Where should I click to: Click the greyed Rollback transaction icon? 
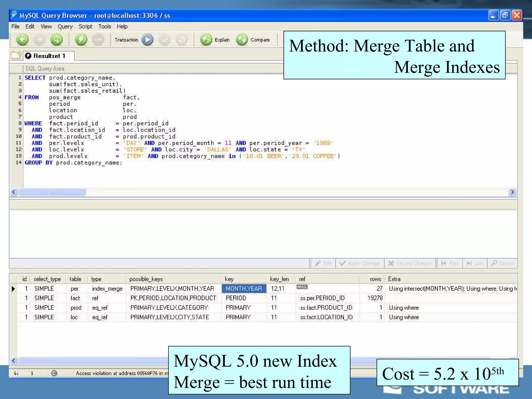click(182, 40)
